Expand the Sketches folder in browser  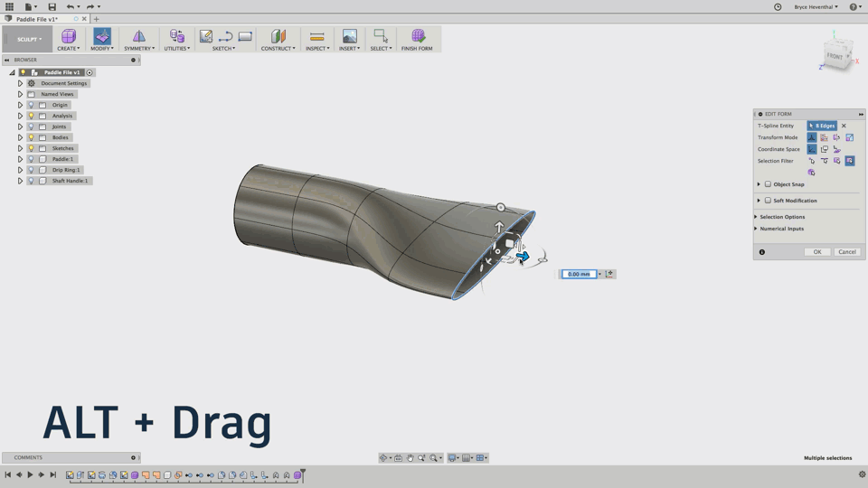point(20,148)
